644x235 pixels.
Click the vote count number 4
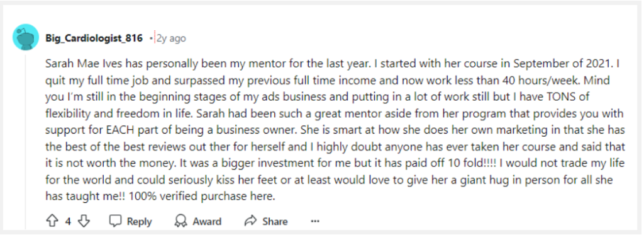(x=68, y=221)
